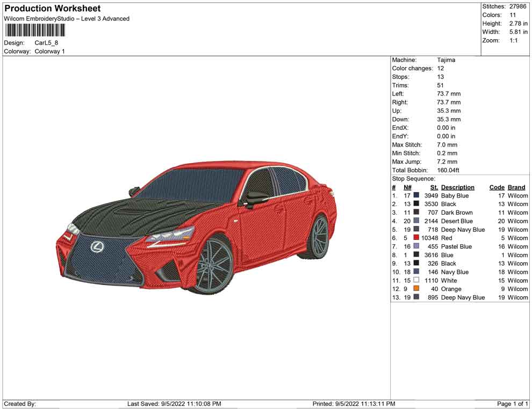Screen dimensions: 532x409
Task: Select the Pastel Blue color swatch
Action: pos(416,246)
